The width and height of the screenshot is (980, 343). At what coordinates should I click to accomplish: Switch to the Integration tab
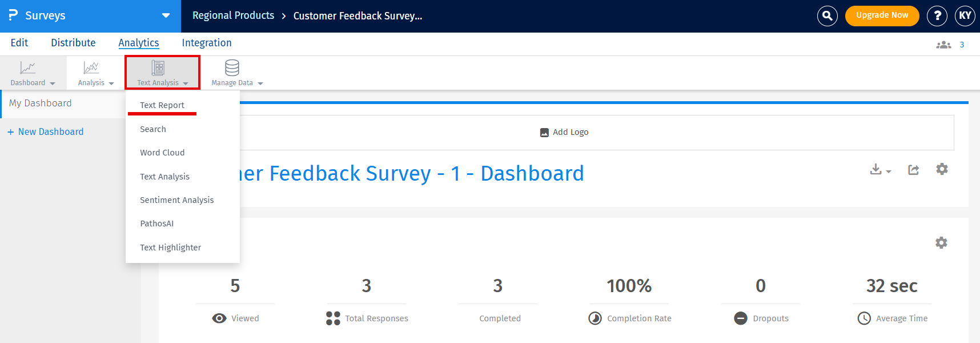pyautogui.click(x=207, y=43)
